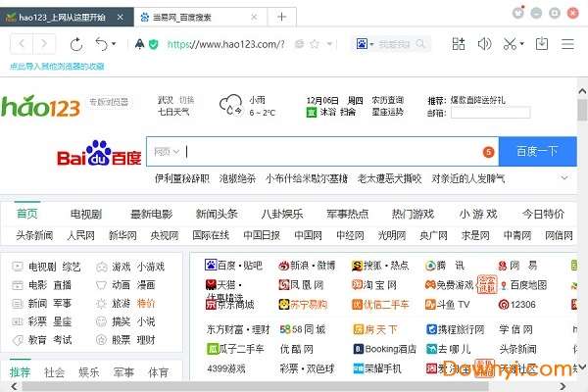Image resolution: width=588 pixels, height=392 pixels.
Task: Click the rocket speed-mode icon in address bar
Action: point(139,44)
